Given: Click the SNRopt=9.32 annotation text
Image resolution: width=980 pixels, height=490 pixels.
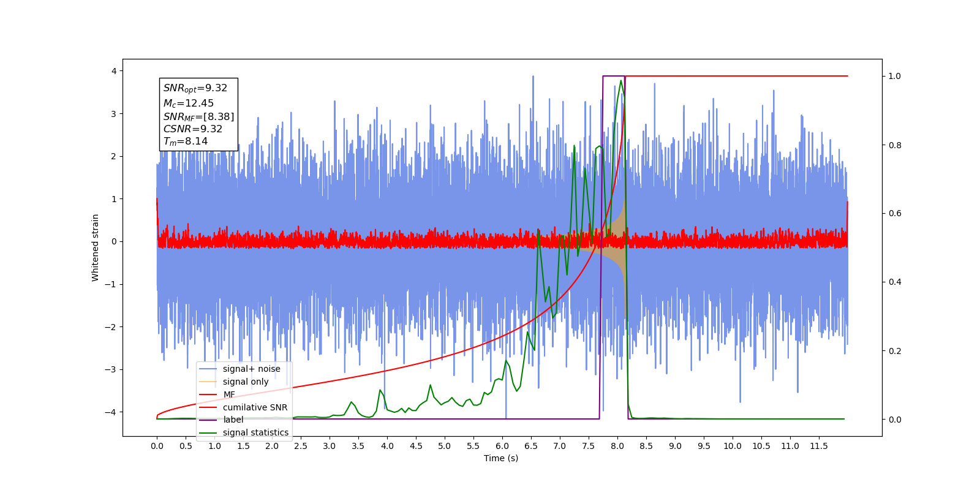Looking at the screenshot, I should [195, 88].
